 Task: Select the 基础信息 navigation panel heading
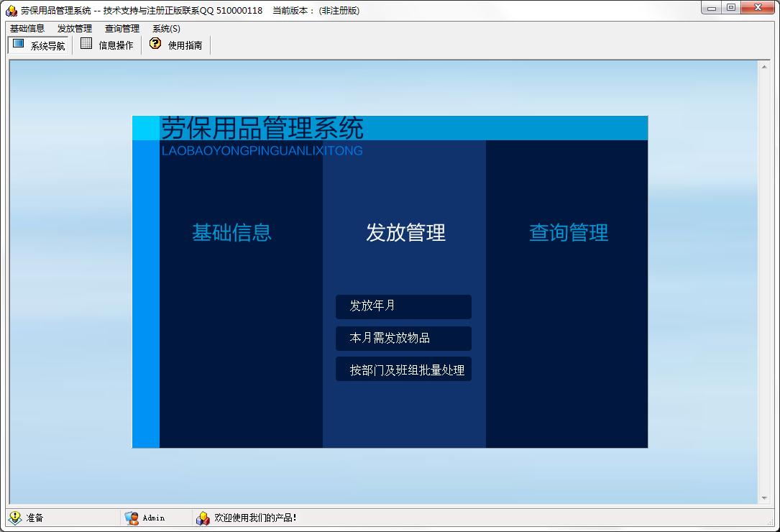tap(231, 232)
